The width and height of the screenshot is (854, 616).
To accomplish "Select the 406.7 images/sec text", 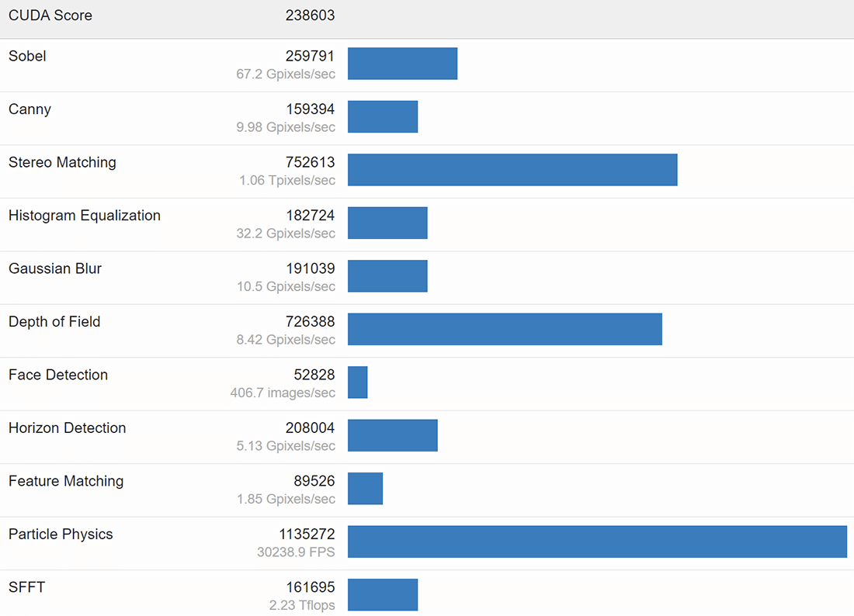I will pyautogui.click(x=283, y=393).
